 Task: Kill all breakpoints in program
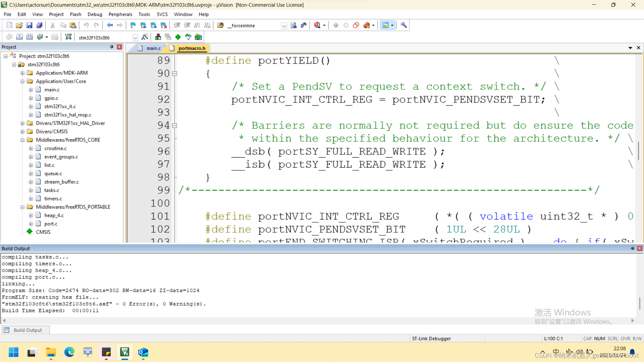coord(366,25)
